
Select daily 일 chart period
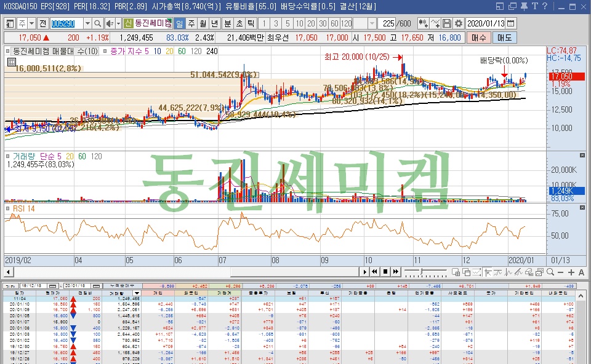(180, 24)
